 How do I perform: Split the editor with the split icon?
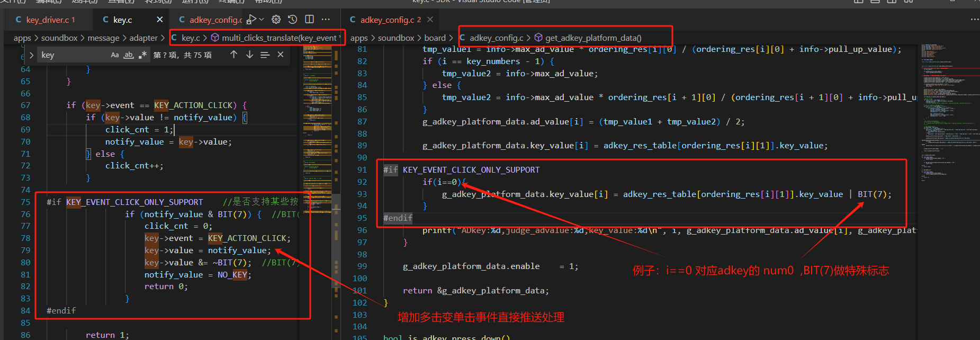pos(309,20)
